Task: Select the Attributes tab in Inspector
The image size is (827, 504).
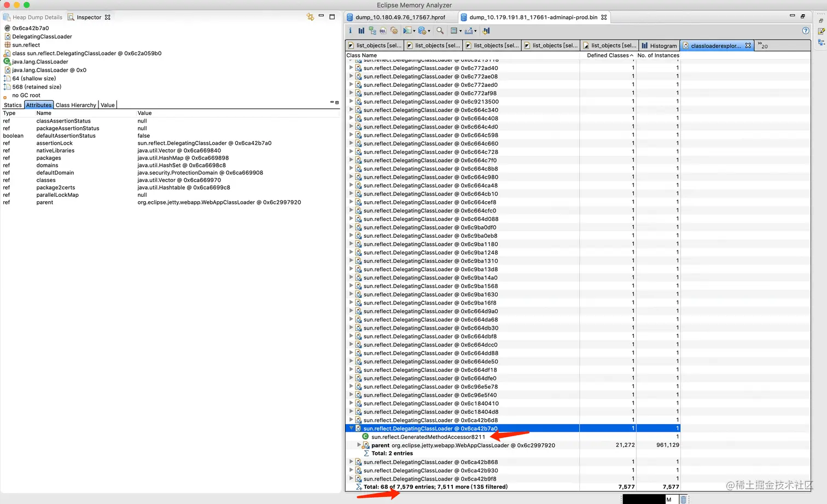Action: click(39, 105)
